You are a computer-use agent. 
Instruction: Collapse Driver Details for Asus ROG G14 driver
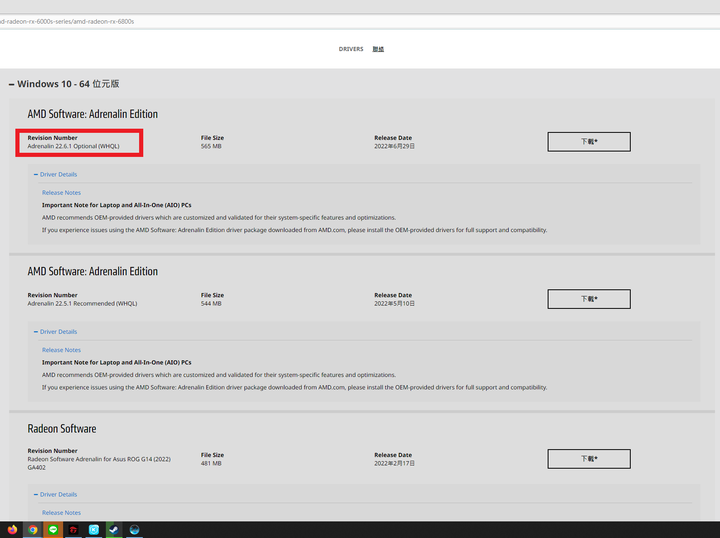(55, 494)
